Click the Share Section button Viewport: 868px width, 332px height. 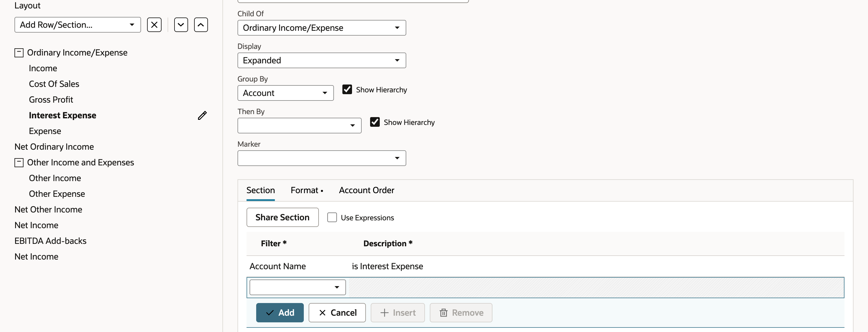pyautogui.click(x=282, y=217)
